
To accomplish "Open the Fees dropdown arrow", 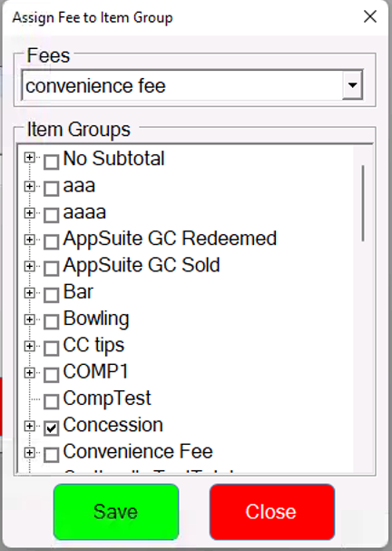I will tap(352, 85).
